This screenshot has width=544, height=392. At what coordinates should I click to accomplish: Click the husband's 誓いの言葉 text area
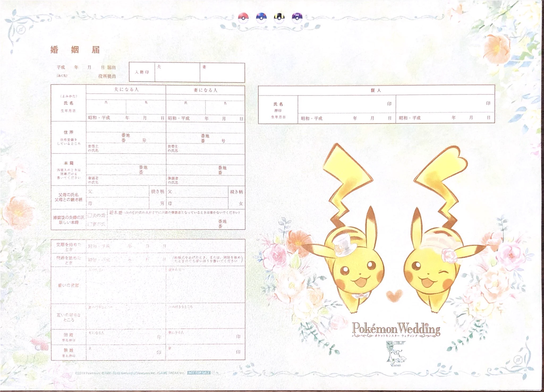(126, 286)
